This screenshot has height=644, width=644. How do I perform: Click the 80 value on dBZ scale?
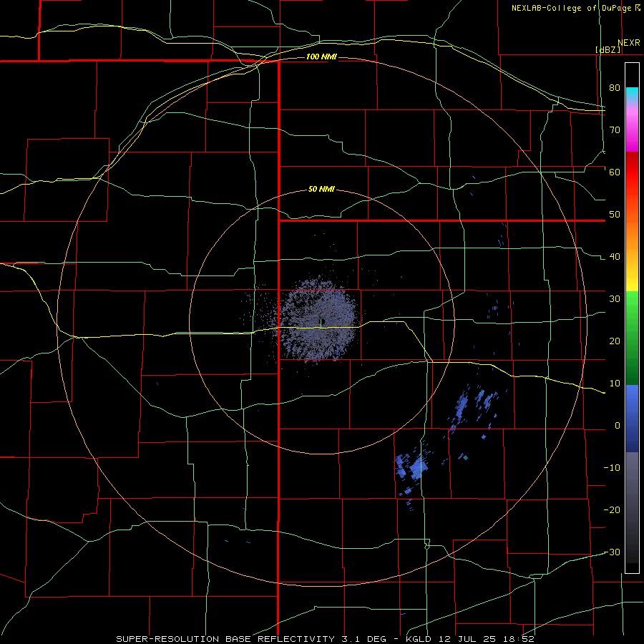click(615, 87)
